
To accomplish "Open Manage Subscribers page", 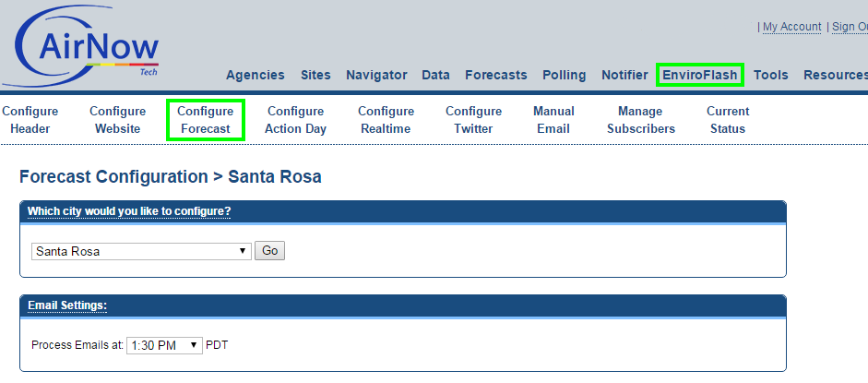I will (x=640, y=120).
